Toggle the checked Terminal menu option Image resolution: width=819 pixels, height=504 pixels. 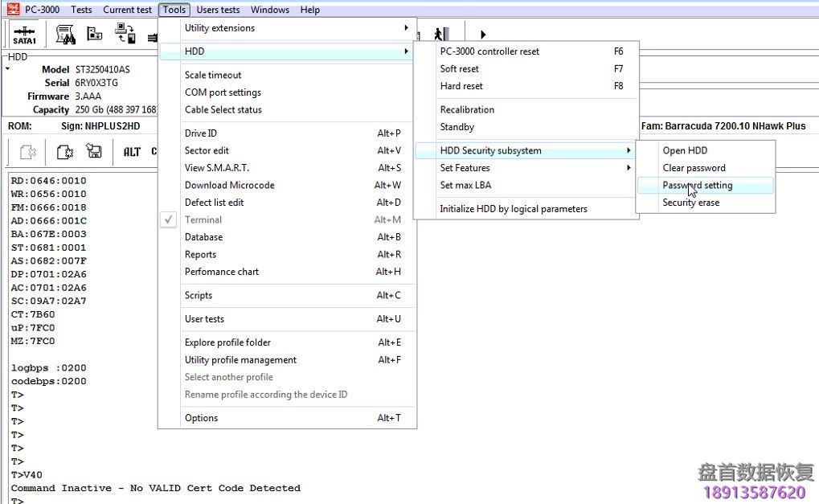point(203,219)
